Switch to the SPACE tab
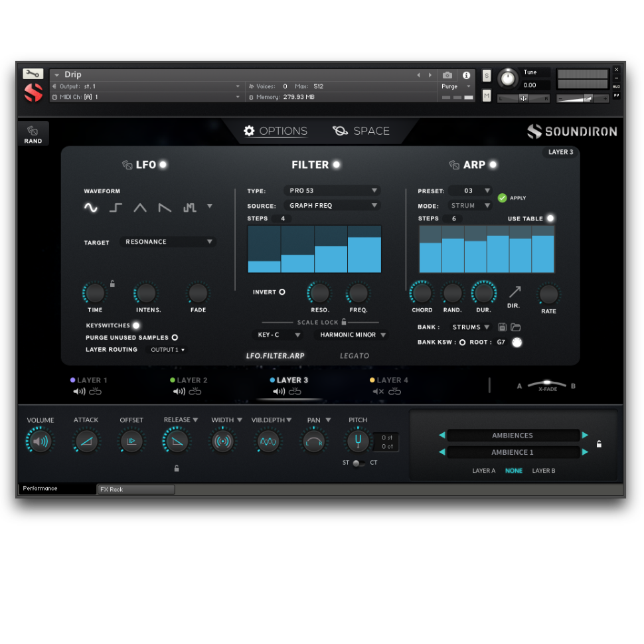The image size is (644, 644). point(362,131)
